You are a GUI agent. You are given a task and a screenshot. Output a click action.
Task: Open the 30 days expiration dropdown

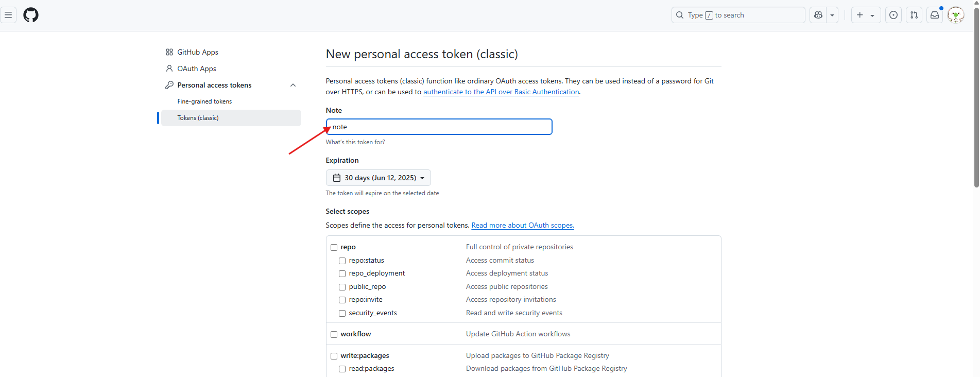[379, 178]
